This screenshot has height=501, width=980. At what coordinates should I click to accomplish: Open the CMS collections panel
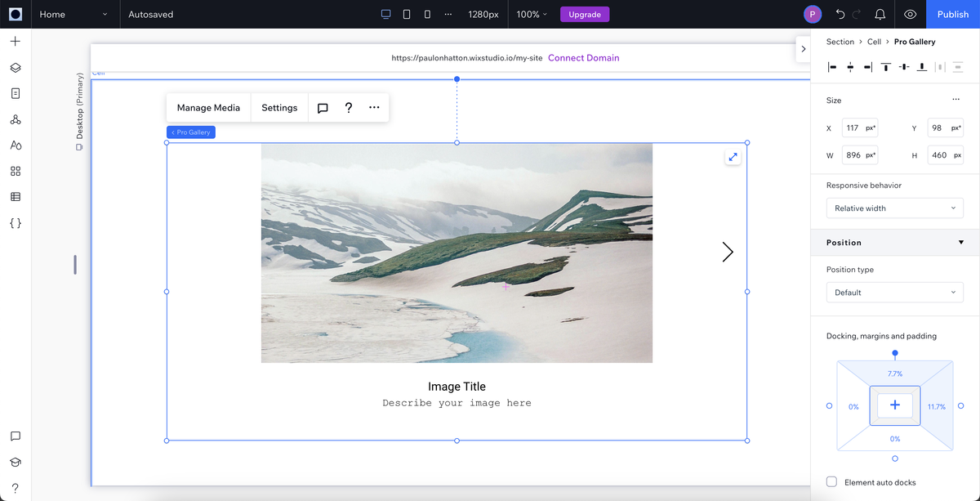click(15, 196)
